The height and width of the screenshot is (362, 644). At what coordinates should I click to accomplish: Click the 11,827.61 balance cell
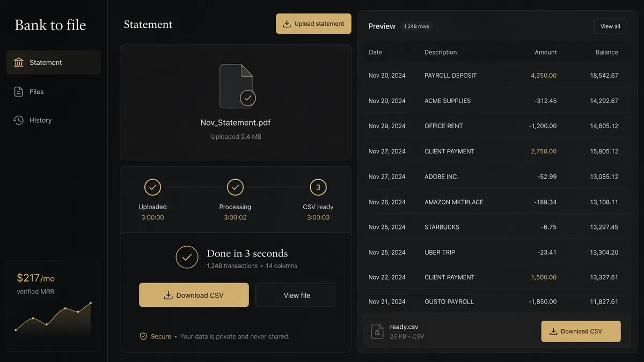[x=604, y=301]
